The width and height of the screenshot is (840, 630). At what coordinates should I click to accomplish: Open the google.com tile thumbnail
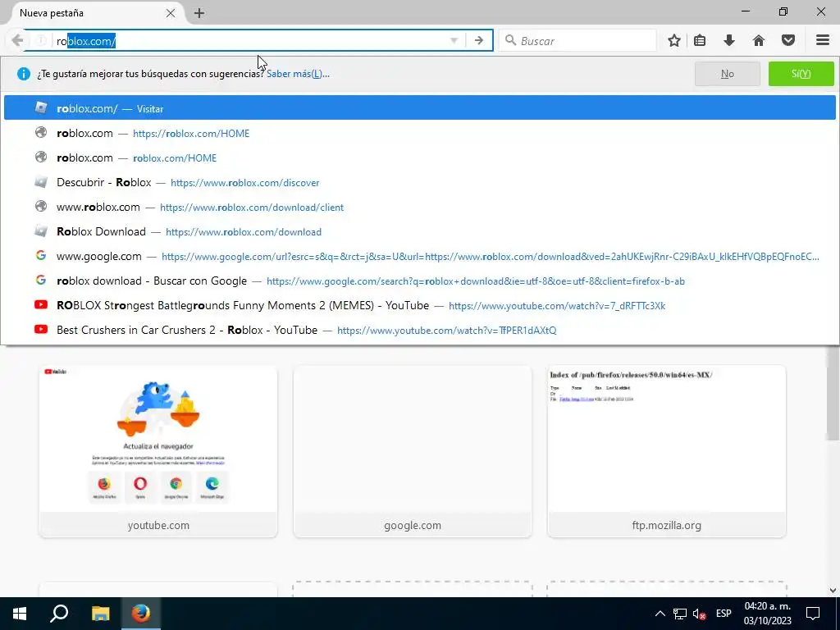click(x=413, y=451)
